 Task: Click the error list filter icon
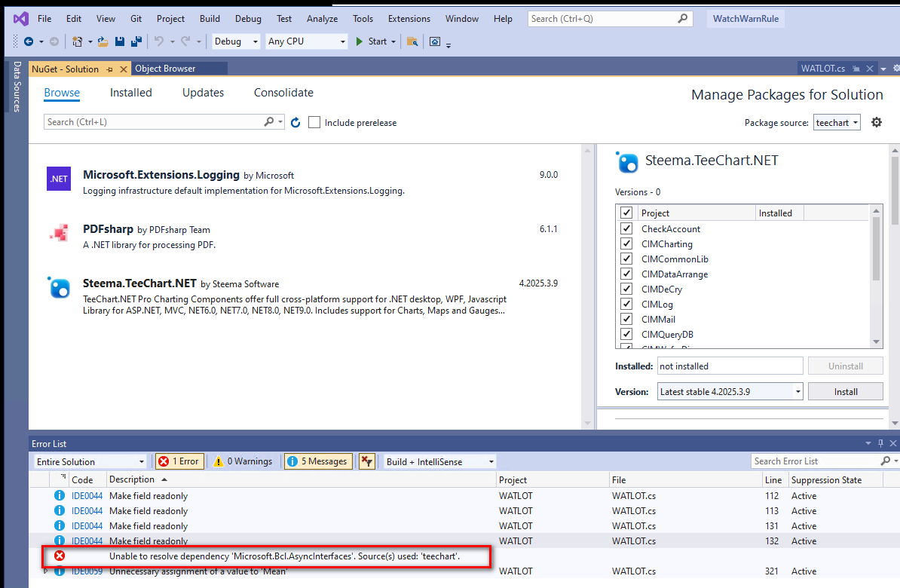pos(367,461)
